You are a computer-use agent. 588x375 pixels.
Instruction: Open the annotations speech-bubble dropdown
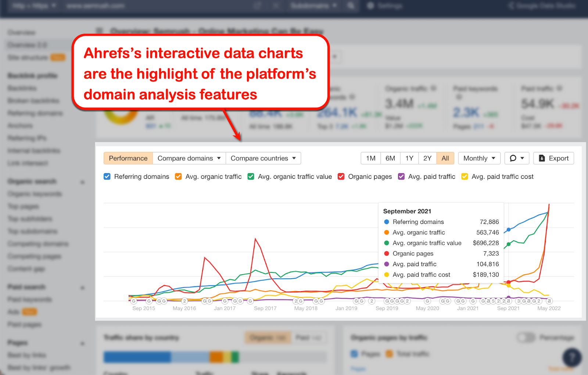pos(517,158)
